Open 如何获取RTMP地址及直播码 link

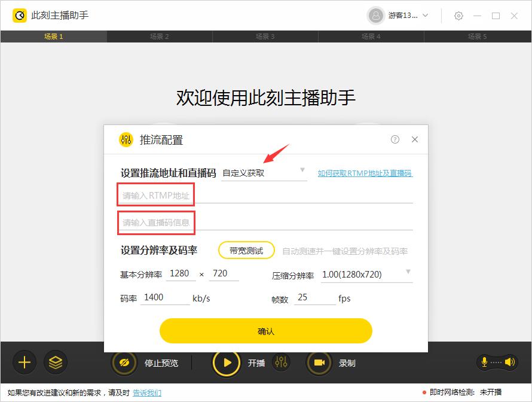coord(365,173)
